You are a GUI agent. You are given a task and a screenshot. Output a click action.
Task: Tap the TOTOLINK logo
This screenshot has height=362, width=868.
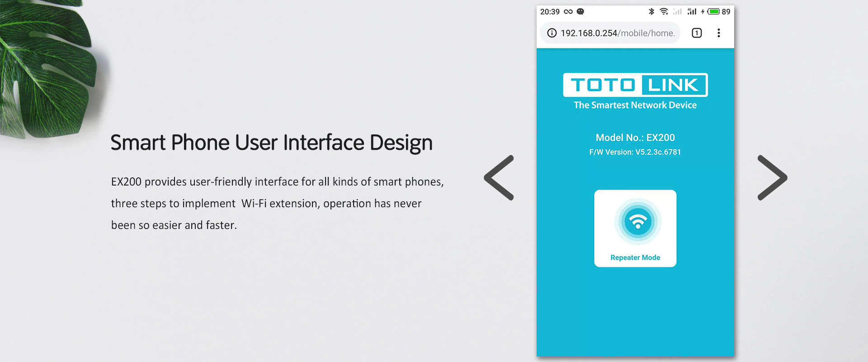635,85
